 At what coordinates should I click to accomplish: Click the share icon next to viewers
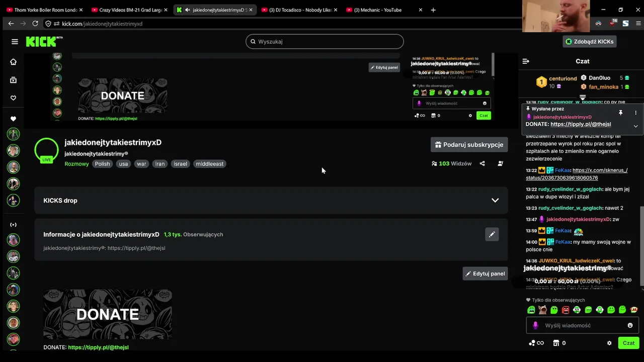(x=482, y=163)
